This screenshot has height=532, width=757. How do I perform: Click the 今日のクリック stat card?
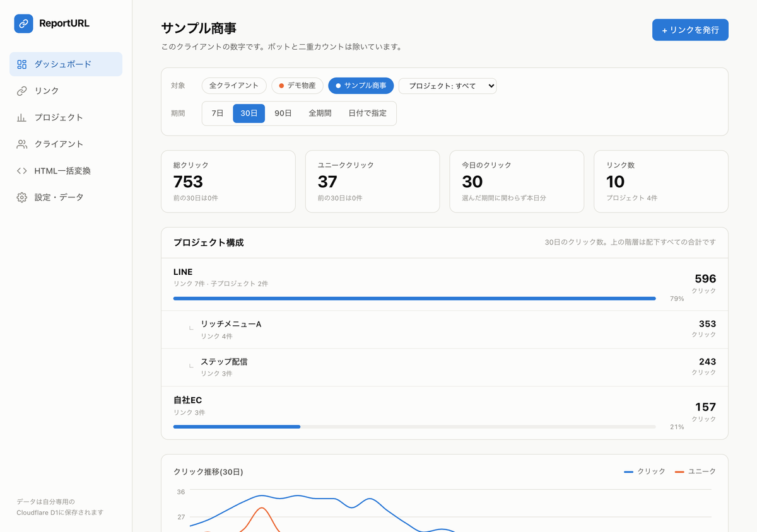(x=517, y=182)
